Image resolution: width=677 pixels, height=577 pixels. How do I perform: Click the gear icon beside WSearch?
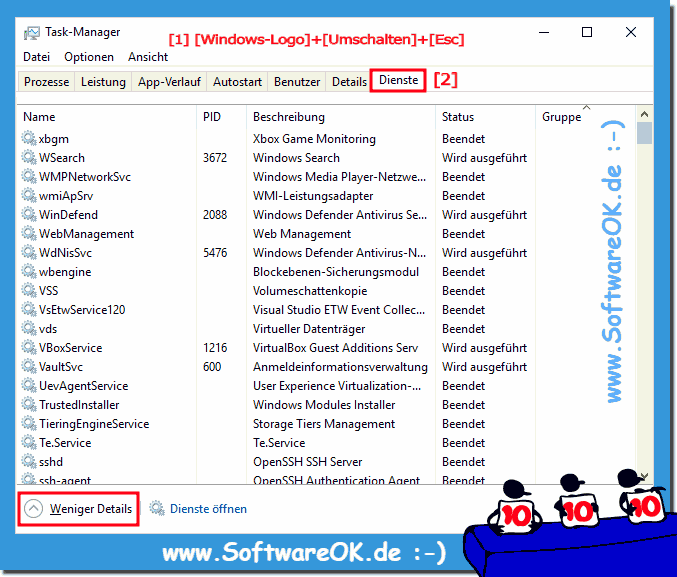29,157
